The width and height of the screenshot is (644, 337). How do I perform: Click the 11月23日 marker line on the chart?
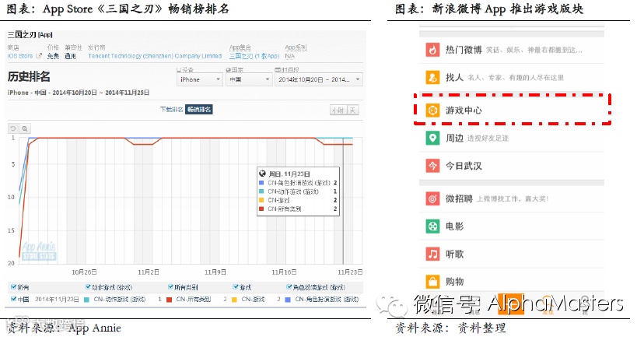[x=343, y=201]
